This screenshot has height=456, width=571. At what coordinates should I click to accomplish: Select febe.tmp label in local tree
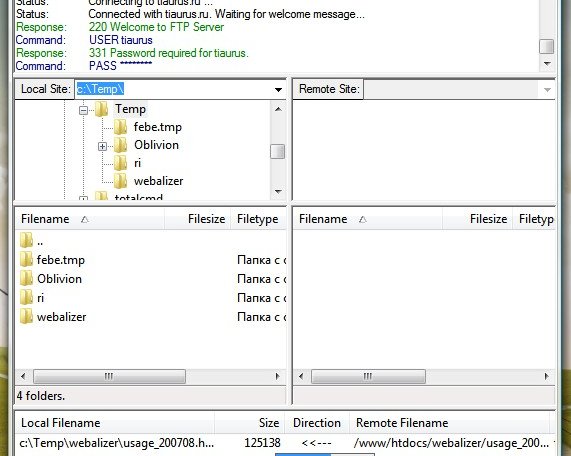point(158,127)
